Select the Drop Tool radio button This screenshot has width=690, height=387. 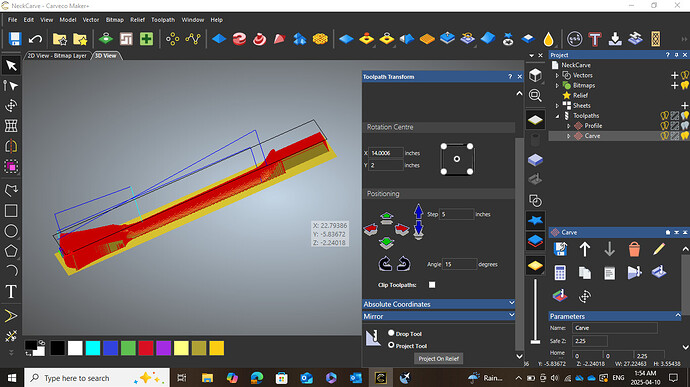(x=391, y=333)
